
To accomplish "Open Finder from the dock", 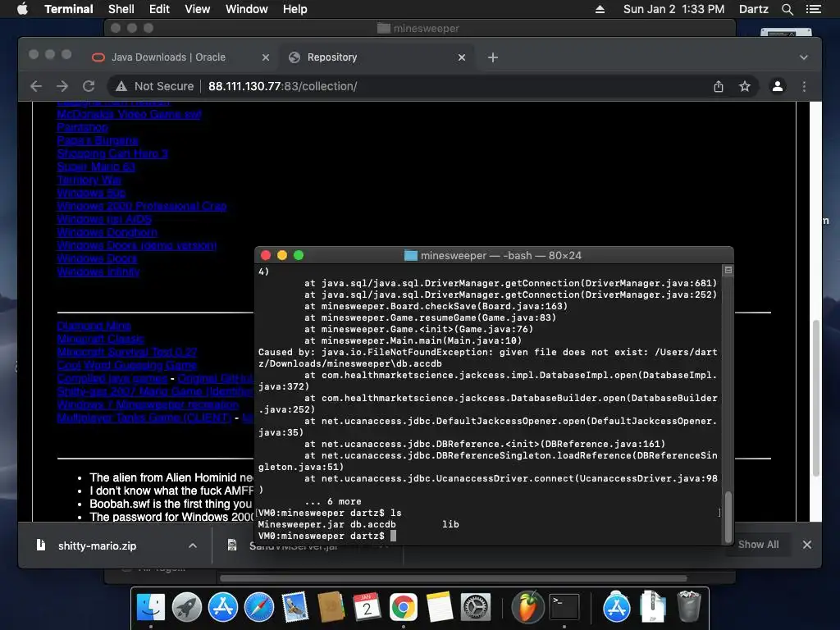I will [x=151, y=607].
